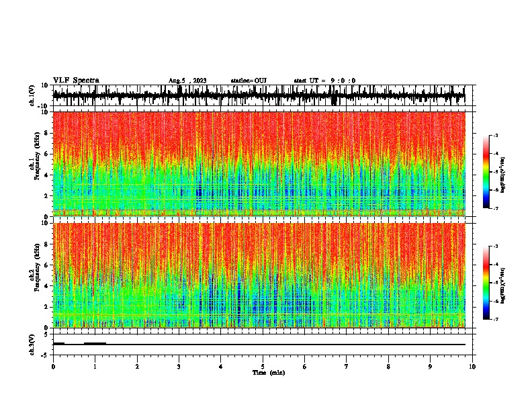
Task: Click the -3 label on ch.1 colorbar
Action: tap(495, 135)
